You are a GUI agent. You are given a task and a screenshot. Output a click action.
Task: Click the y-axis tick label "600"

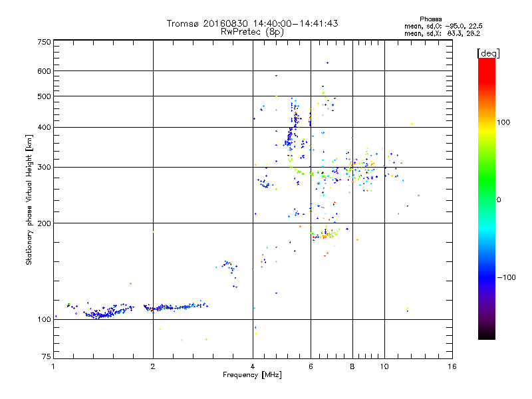[44, 71]
